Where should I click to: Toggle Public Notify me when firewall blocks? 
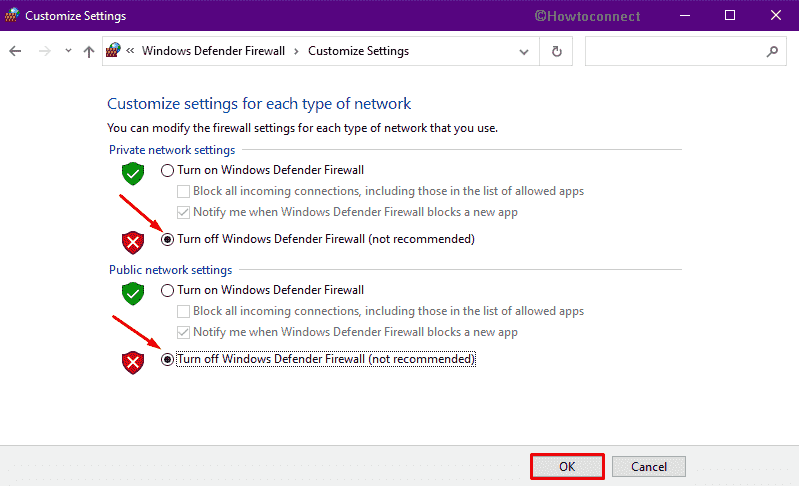[x=183, y=332]
